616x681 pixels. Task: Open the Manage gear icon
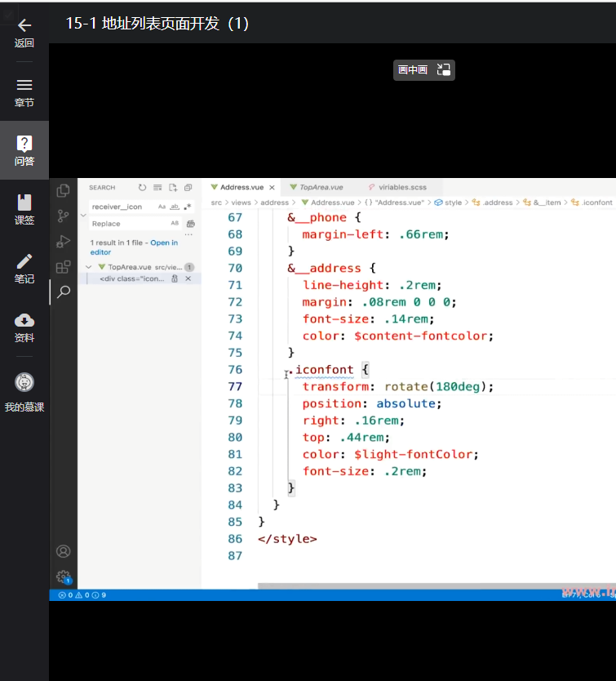tap(64, 576)
